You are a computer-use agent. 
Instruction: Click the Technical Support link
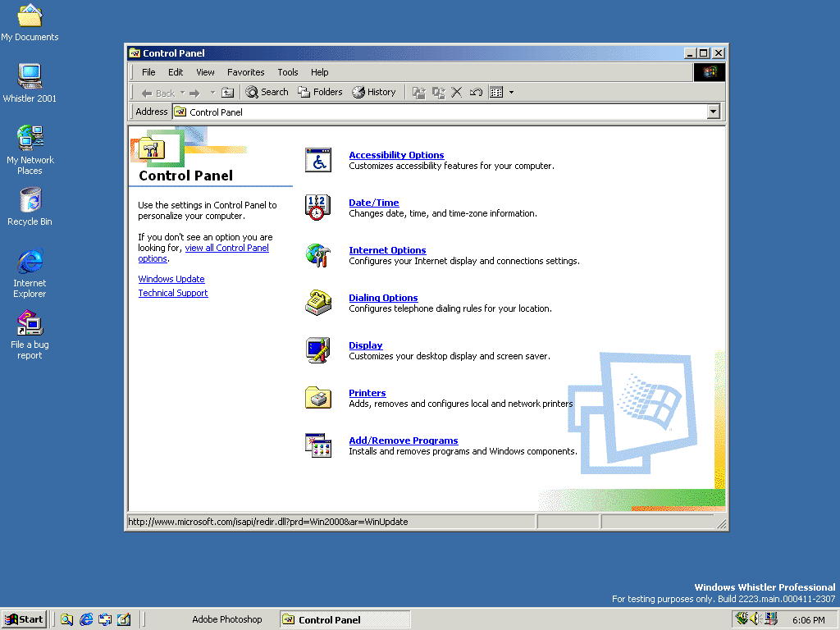(x=173, y=293)
